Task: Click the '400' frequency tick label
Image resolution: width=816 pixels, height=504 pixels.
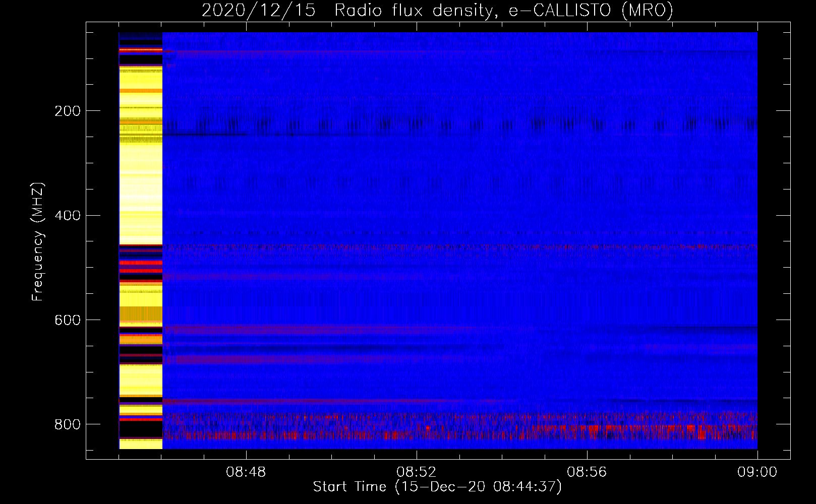Action: [x=67, y=216]
